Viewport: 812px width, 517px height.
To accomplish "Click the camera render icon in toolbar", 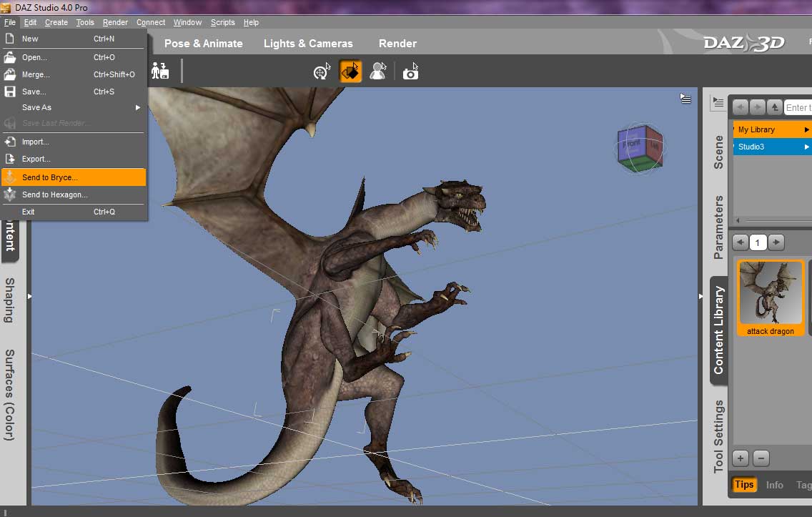I will 411,72.
